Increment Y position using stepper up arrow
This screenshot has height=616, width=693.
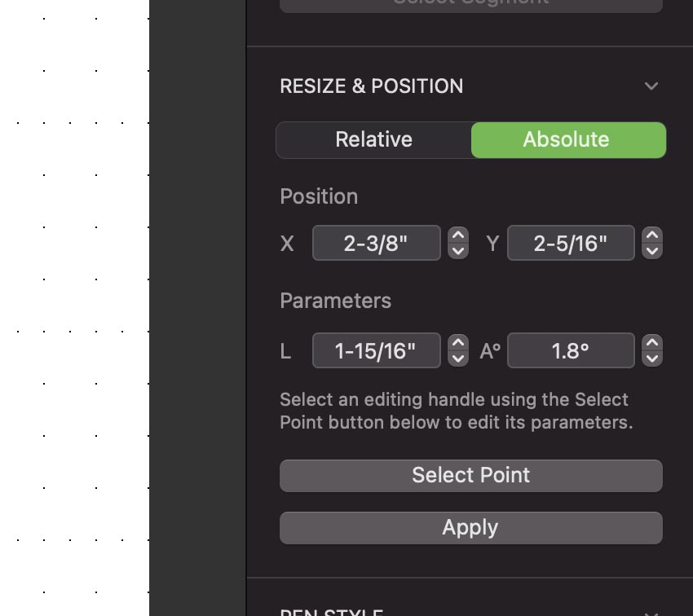(651, 235)
